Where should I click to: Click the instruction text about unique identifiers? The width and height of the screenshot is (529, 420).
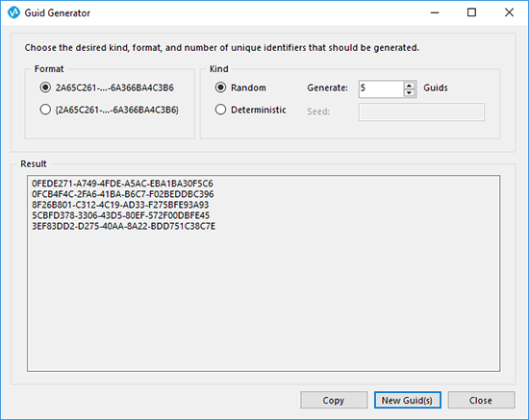(x=221, y=48)
